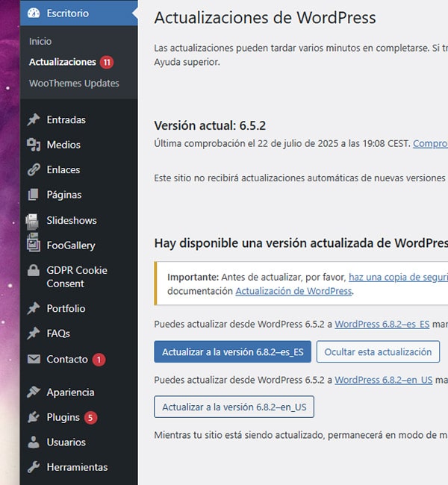Open the Apariencia menu label
The image size is (448, 485).
pyautogui.click(x=70, y=392)
